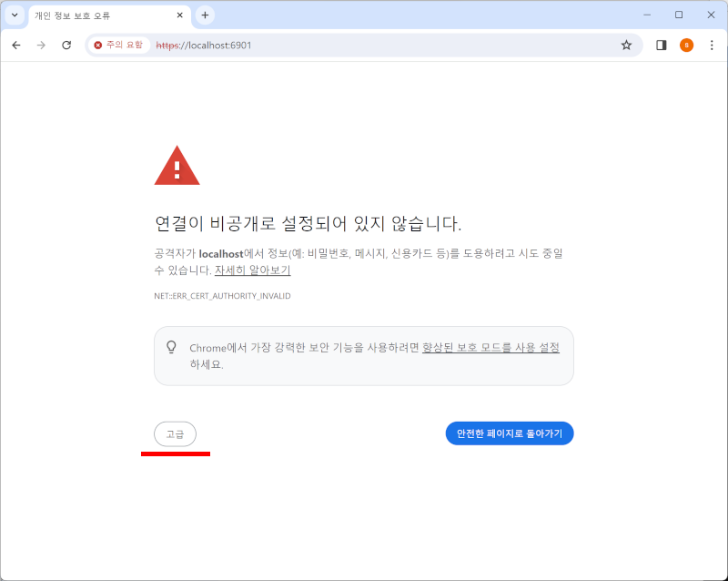Select the '개인 정보 보호 오류' tab

[109, 15]
